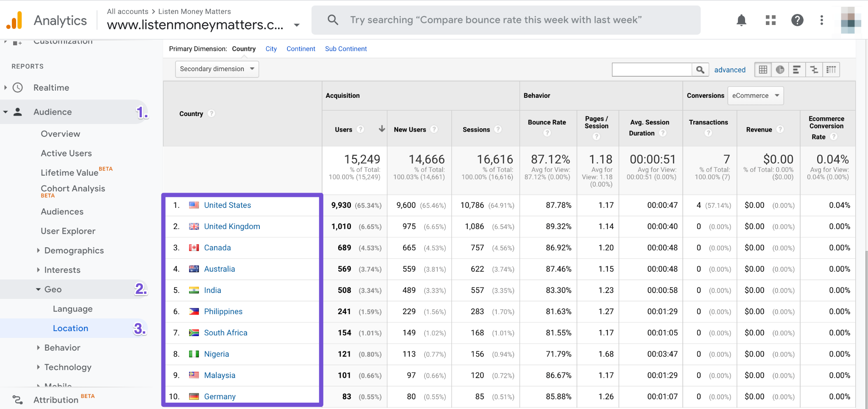868x409 pixels.
Task: Select Continent as primary dimension
Action: point(301,49)
